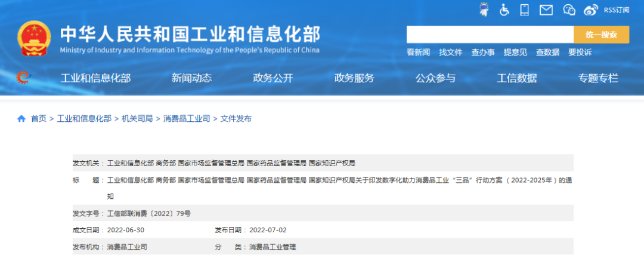
Task: Click the English ministry name subtitle
Action: (190, 50)
